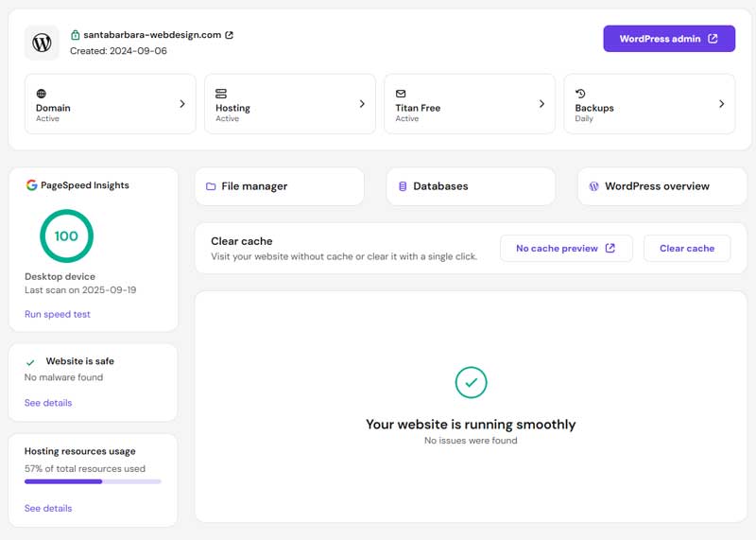Click the Google icon beside PageSpeed Insights

31,185
